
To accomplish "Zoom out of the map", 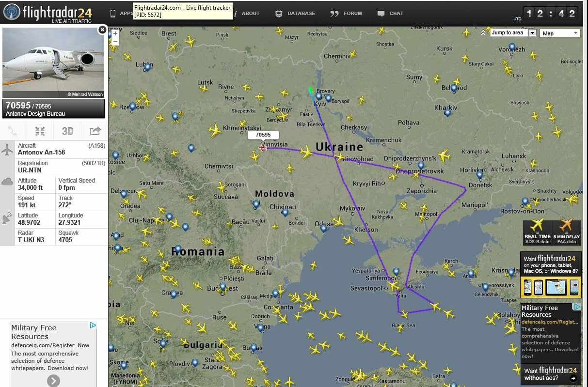I will (x=115, y=42).
